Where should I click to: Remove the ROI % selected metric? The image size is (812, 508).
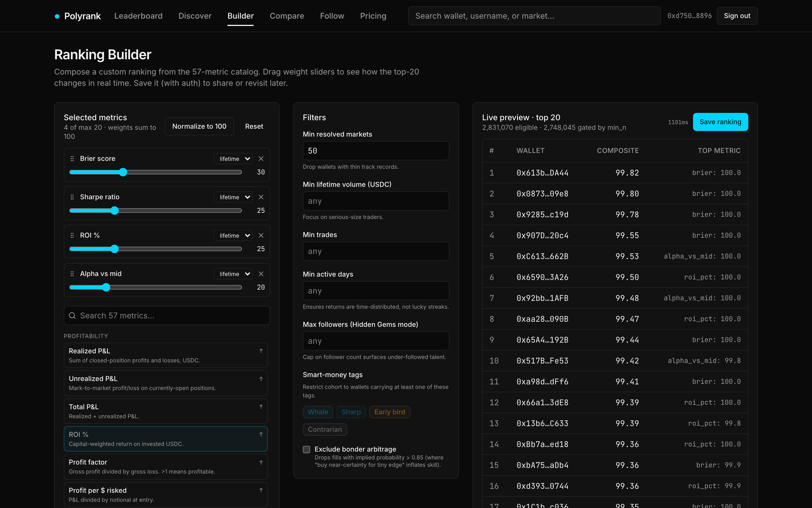click(x=261, y=236)
